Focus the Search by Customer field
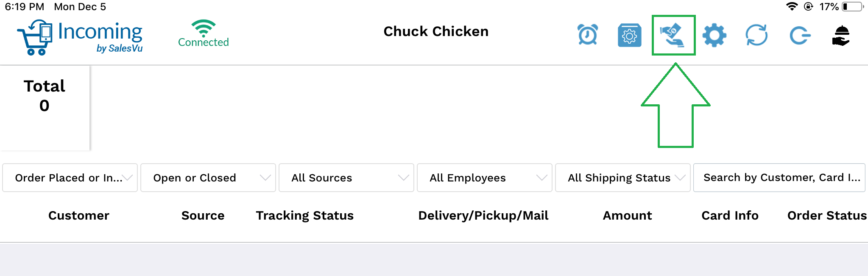Screen dimensions: 868x276 (x=779, y=178)
